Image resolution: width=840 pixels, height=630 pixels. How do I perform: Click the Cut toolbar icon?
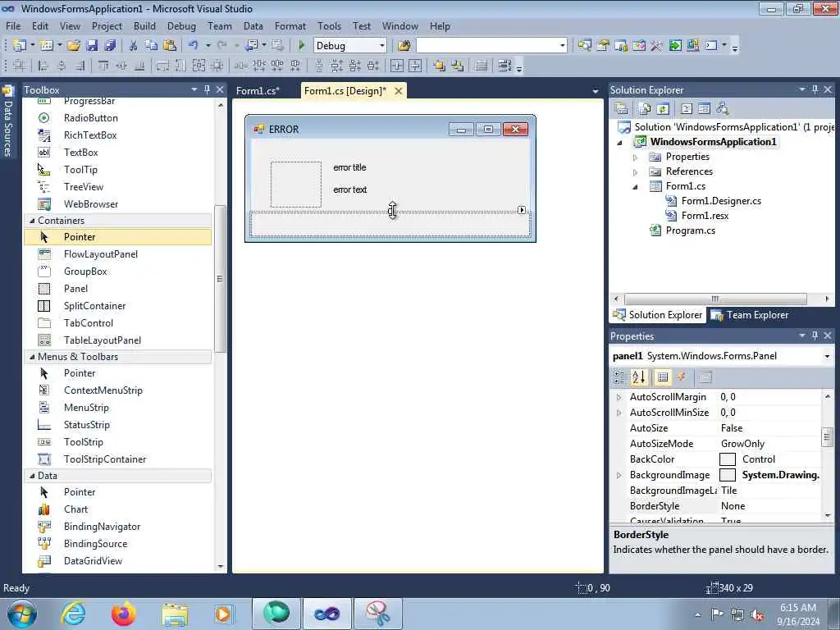coord(134,46)
